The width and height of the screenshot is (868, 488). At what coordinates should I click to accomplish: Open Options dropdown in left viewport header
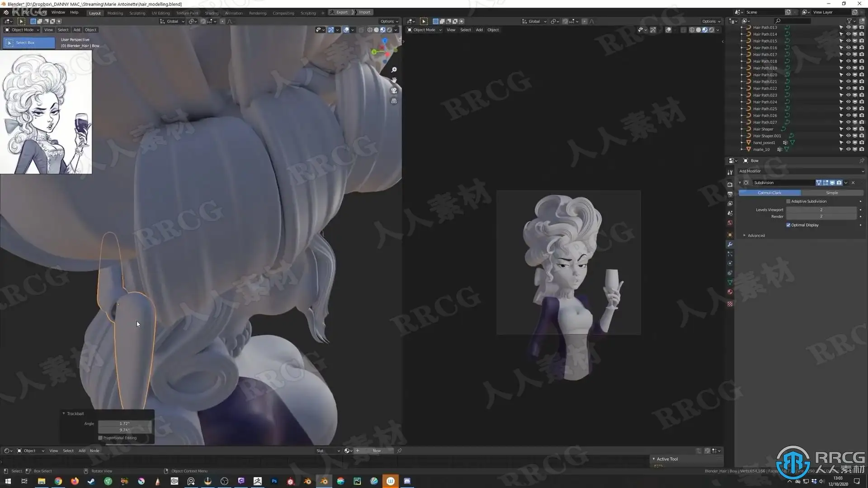click(x=389, y=21)
